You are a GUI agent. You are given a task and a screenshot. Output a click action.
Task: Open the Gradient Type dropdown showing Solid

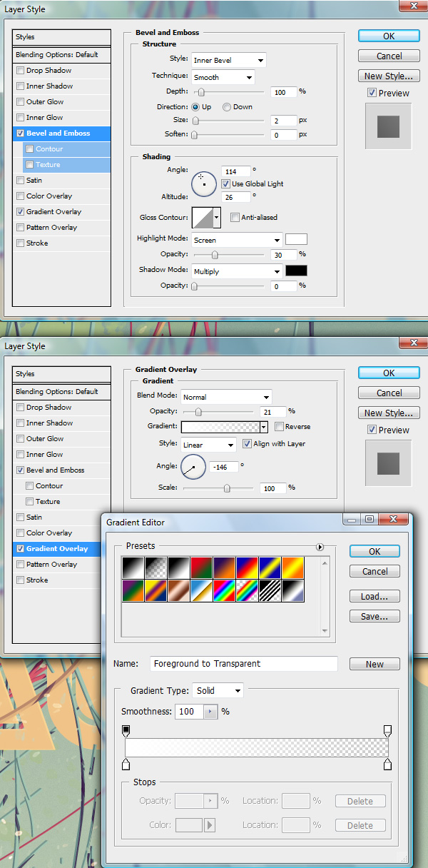(218, 690)
